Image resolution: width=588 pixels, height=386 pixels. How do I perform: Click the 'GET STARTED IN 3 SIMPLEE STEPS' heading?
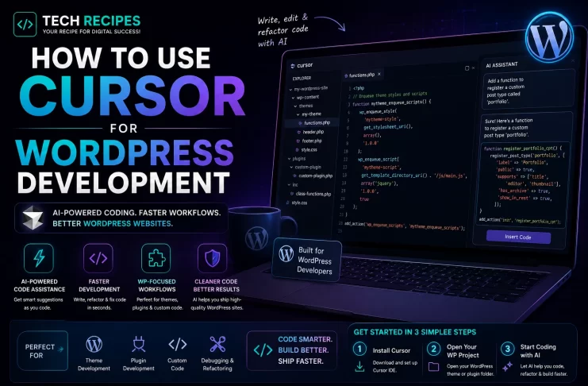pos(415,332)
